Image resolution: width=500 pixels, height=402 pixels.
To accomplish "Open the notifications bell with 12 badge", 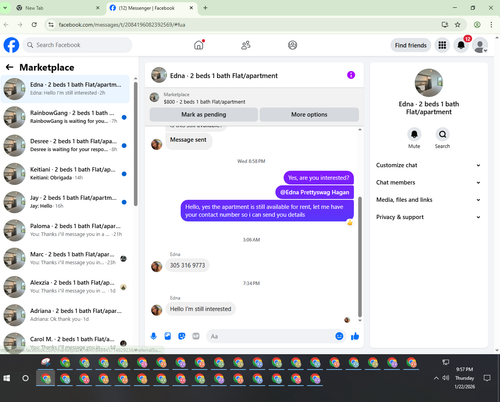I will point(461,45).
